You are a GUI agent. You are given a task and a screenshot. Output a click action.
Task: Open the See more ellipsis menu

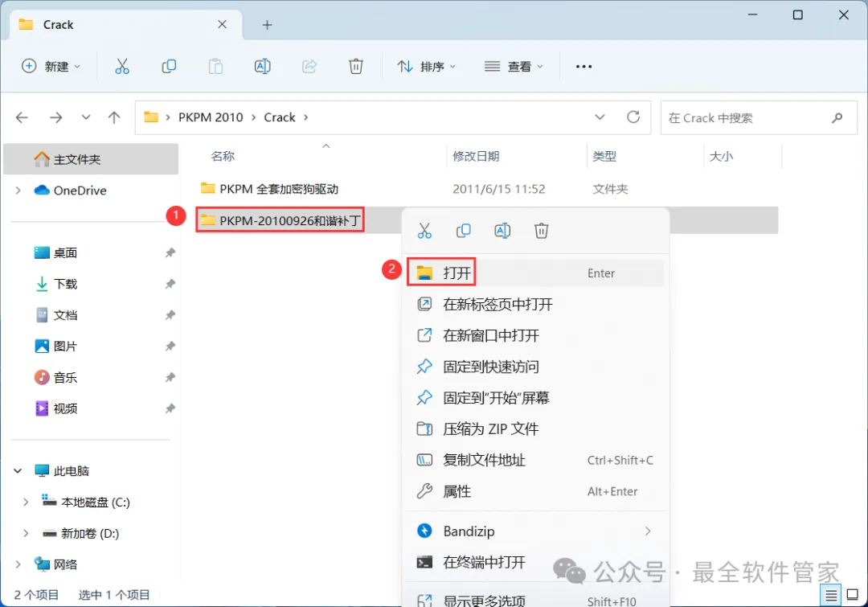pos(583,67)
